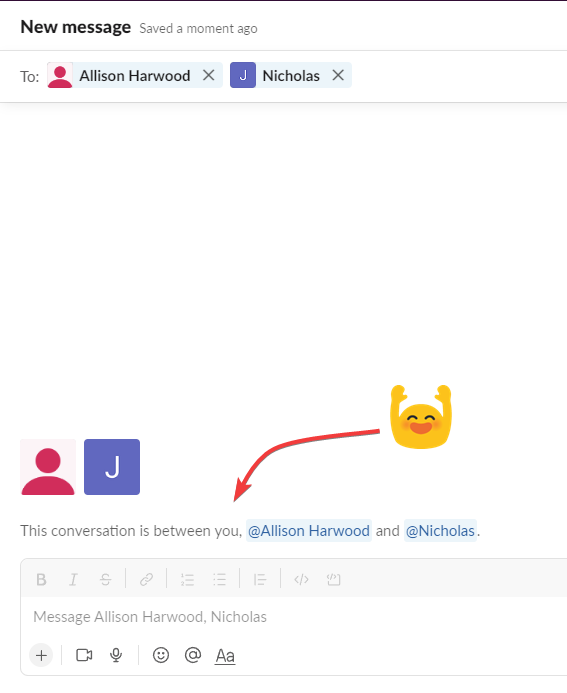The width and height of the screenshot is (567, 693).
Task: Record a video clip
Action: [x=84, y=655]
